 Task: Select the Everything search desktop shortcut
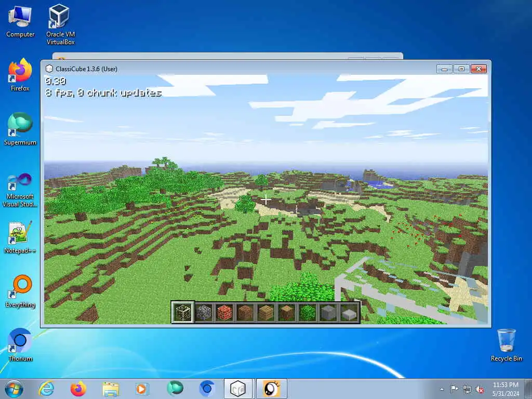pyautogui.click(x=20, y=291)
